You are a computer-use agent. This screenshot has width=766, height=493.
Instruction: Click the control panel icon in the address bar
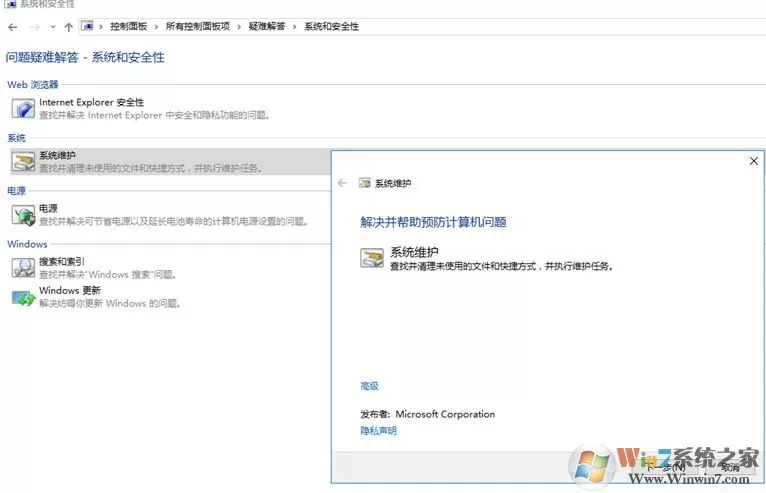pyautogui.click(x=87, y=26)
